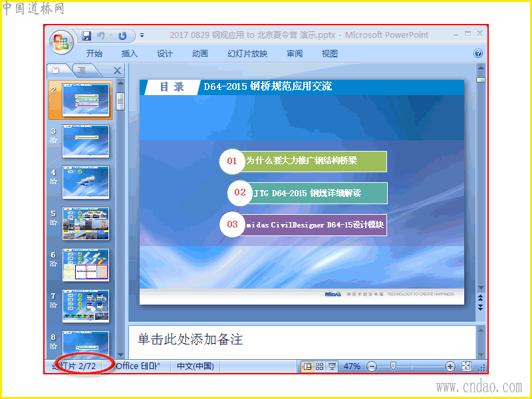Switch to the 设计 ribbon tab

click(x=164, y=54)
